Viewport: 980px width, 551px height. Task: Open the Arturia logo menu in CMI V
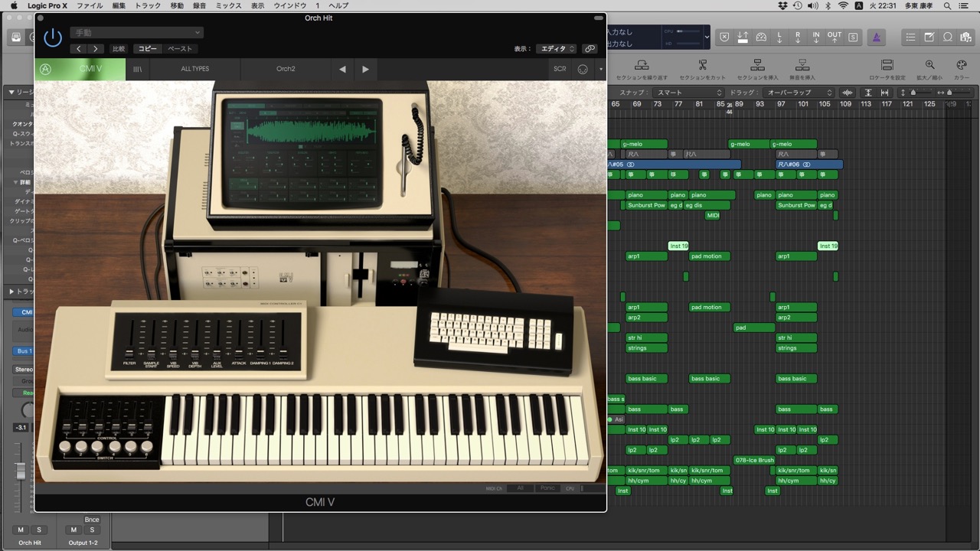(46, 69)
